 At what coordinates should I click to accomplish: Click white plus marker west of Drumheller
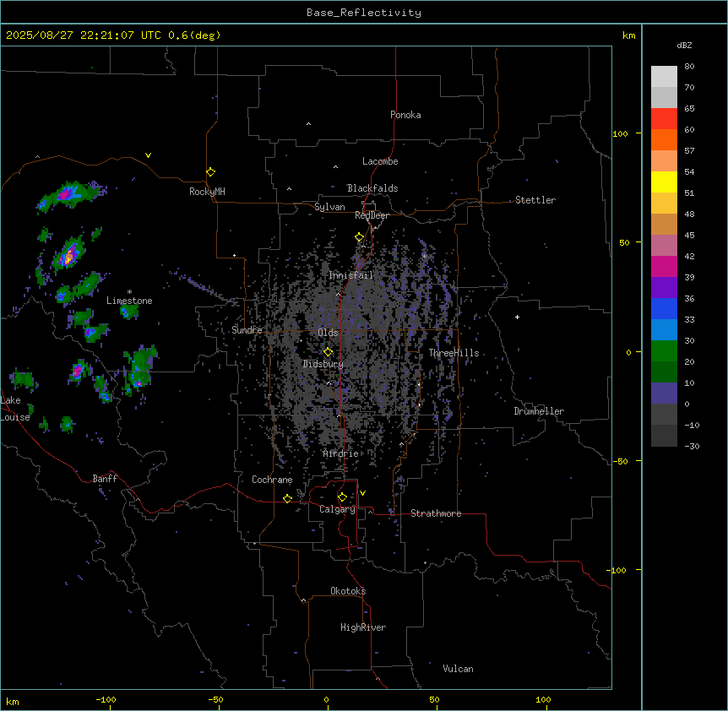(x=517, y=317)
